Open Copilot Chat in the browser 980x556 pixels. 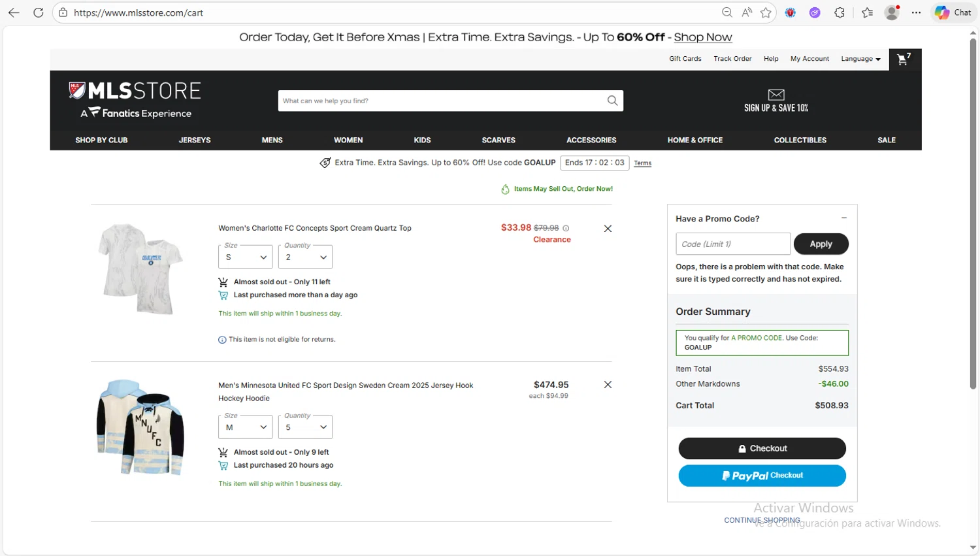953,12
